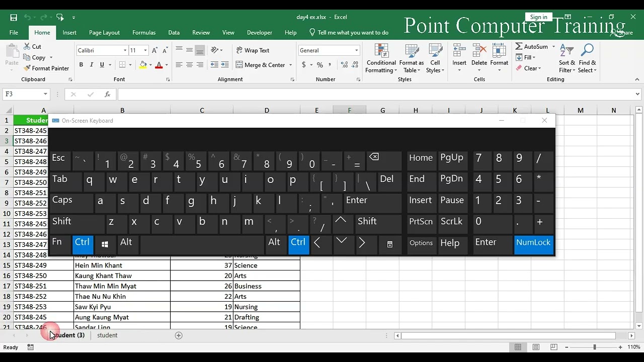Open the File tab

point(14,33)
